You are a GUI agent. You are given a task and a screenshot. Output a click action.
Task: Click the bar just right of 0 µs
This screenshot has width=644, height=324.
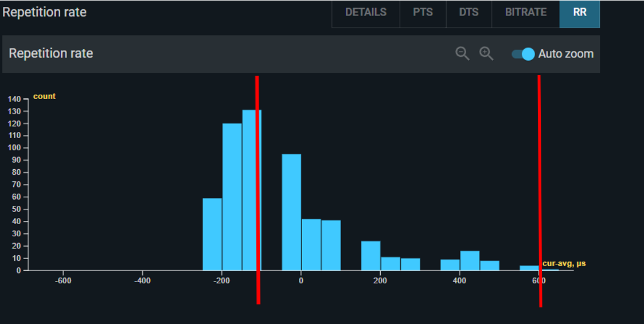311,244
